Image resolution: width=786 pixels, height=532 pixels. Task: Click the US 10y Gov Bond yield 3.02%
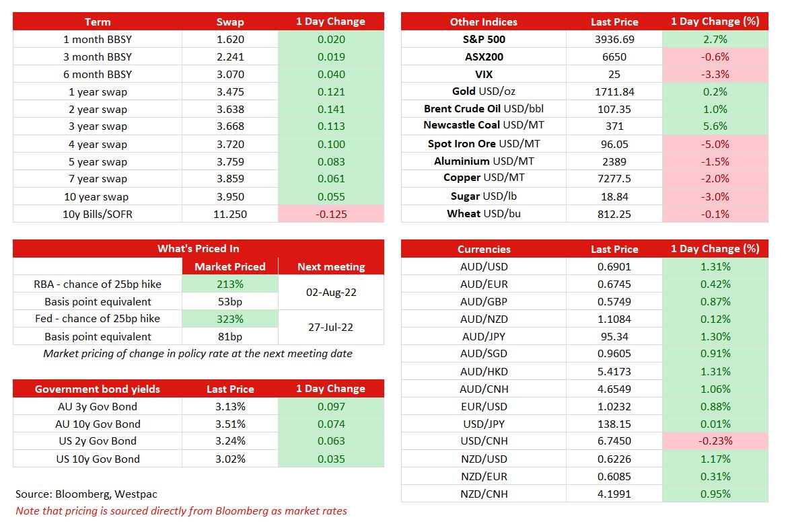230,459
